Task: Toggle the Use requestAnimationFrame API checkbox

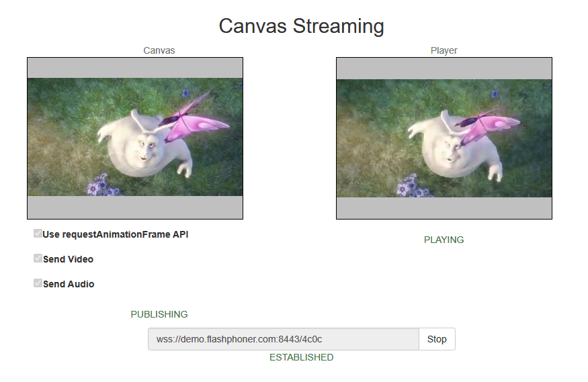Action: pyautogui.click(x=38, y=234)
